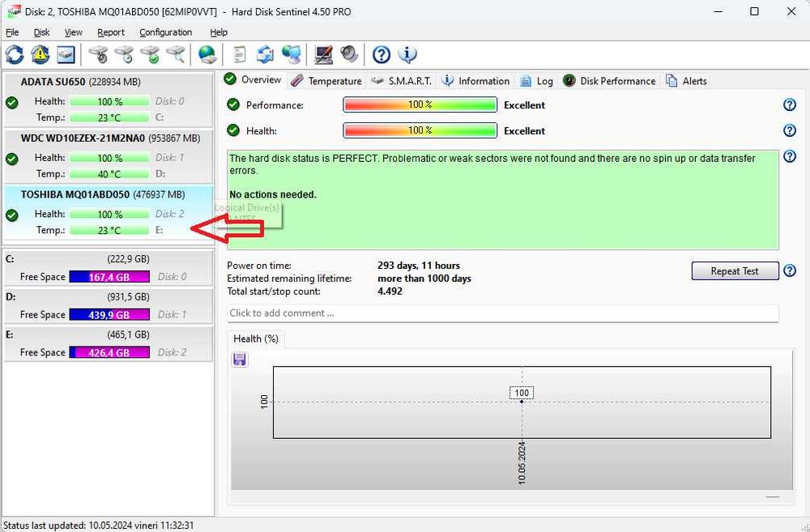Click the disk icon with clock
Image resolution: width=810 pixels, height=532 pixels.
[x=124, y=54]
